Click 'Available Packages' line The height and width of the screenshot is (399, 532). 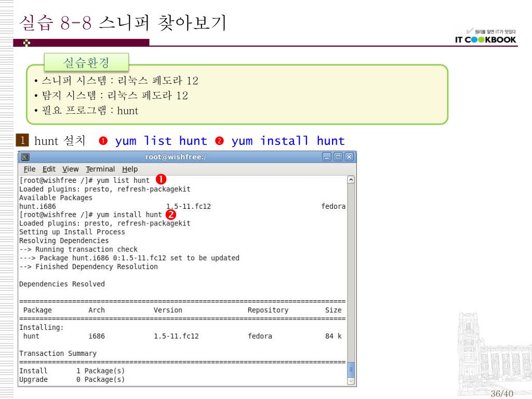pos(56,197)
